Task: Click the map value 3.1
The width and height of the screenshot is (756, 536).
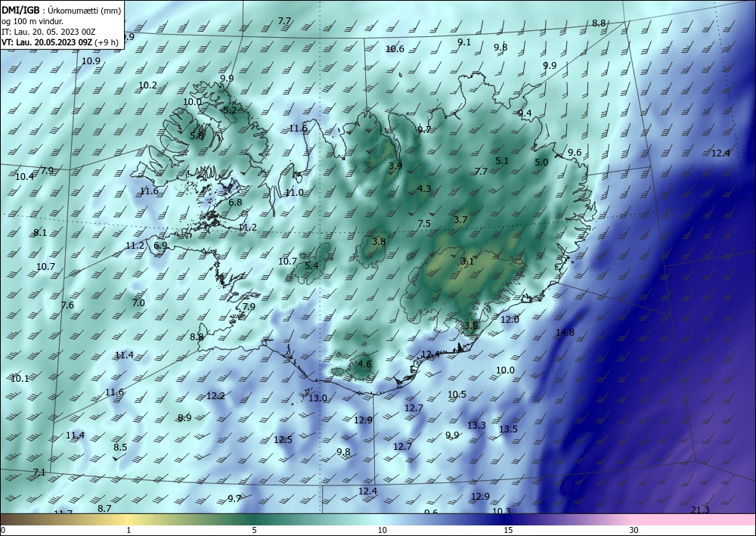Action: tap(467, 262)
